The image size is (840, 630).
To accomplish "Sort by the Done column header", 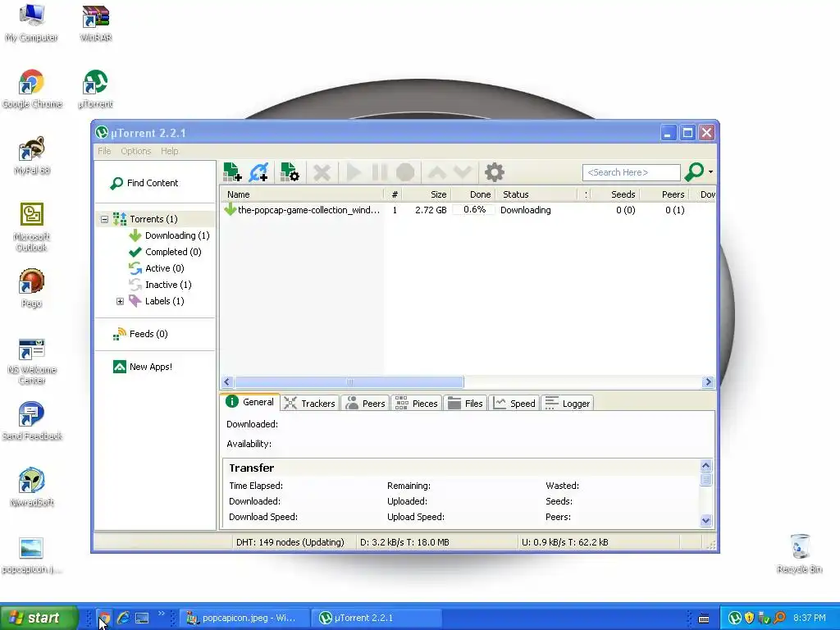I will point(473,194).
